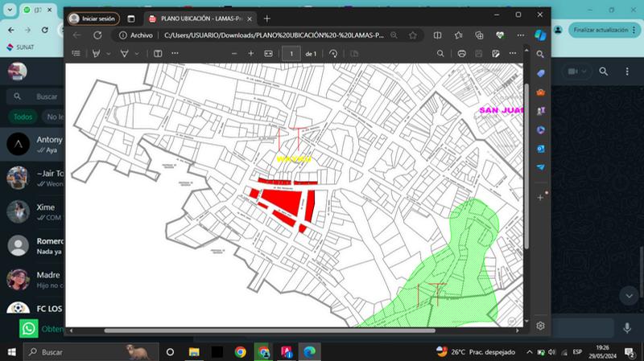Open SUNAT bookmark in Chrome
Viewport: 644px width, 361px height.
click(21, 47)
